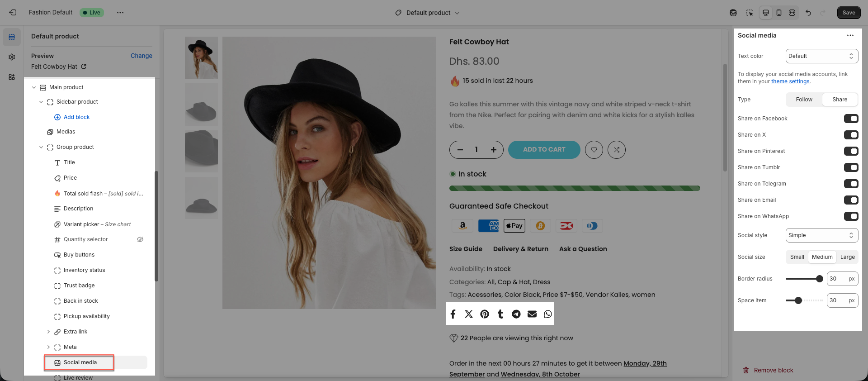Show the hidden Quantity selector block

click(x=140, y=239)
